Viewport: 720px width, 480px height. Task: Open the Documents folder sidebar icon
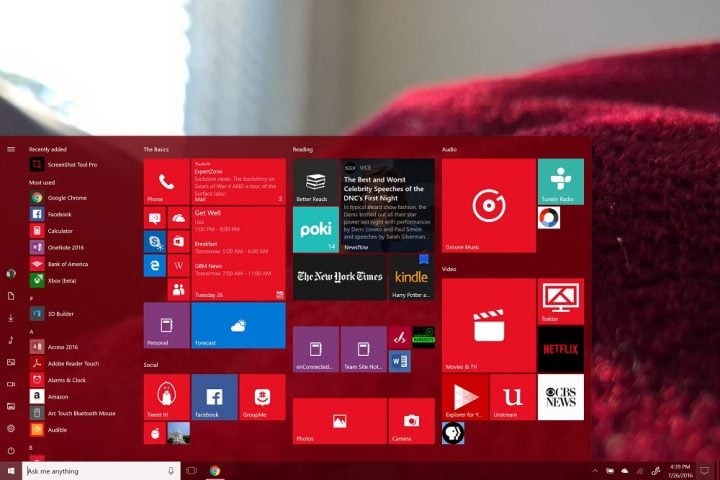[x=11, y=296]
